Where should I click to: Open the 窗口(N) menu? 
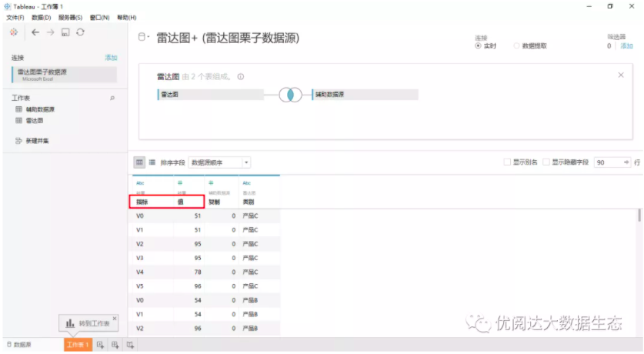[99, 18]
